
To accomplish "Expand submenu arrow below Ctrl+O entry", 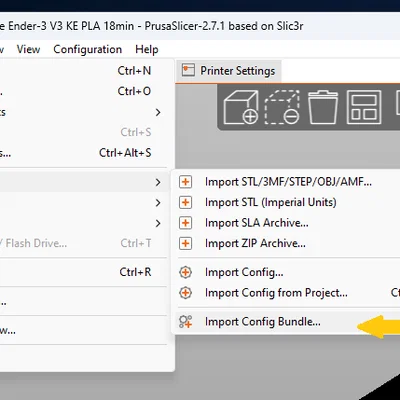I will (158, 112).
